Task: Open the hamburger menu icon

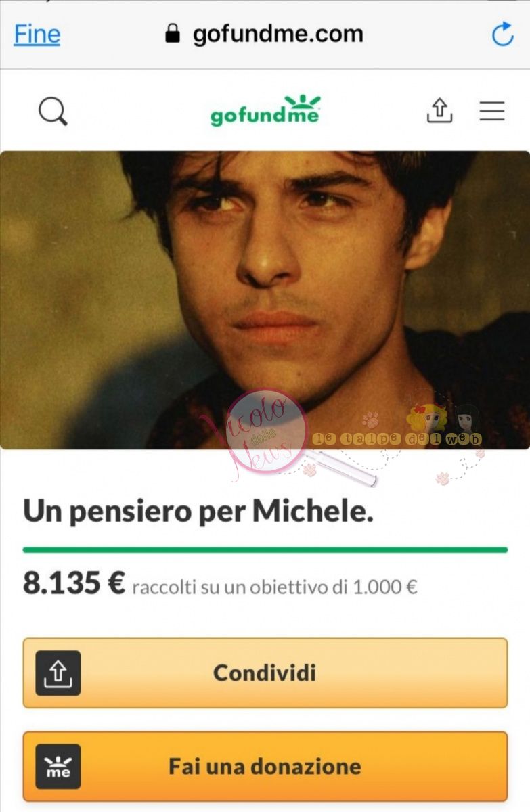Action: click(492, 111)
